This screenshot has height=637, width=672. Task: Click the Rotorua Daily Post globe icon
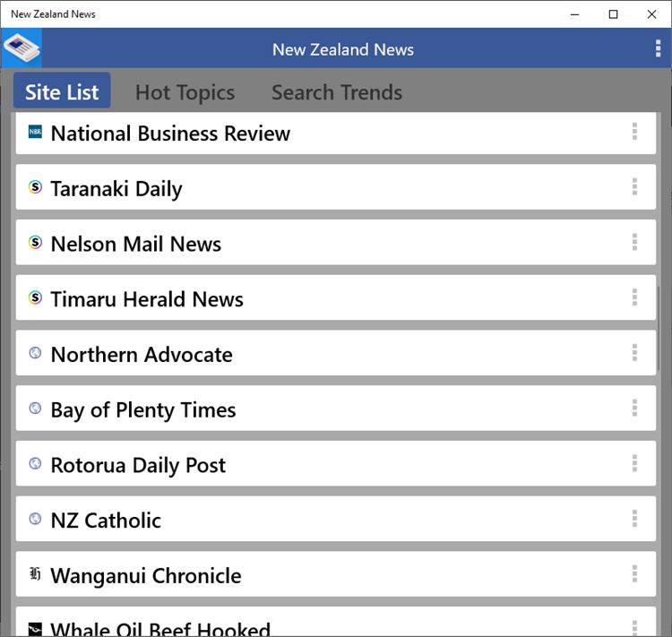pos(35,463)
